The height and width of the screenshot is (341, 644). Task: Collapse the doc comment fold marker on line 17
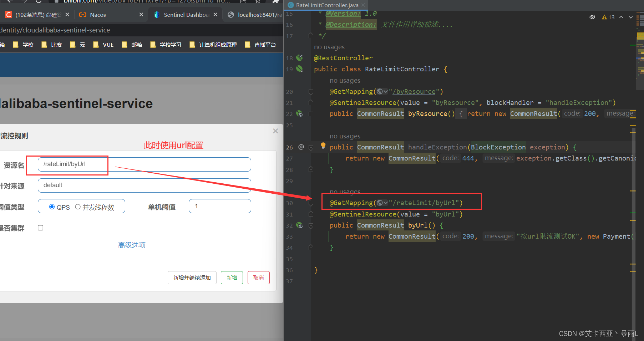pyautogui.click(x=311, y=36)
